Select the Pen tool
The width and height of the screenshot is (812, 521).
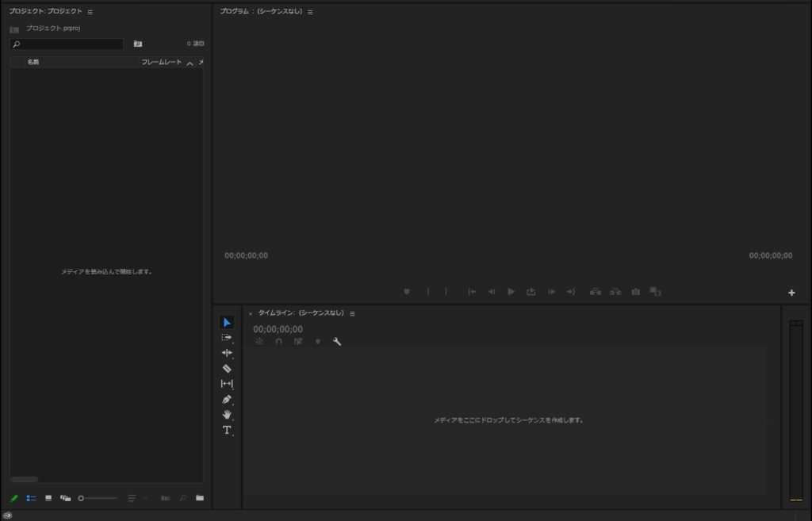point(227,399)
